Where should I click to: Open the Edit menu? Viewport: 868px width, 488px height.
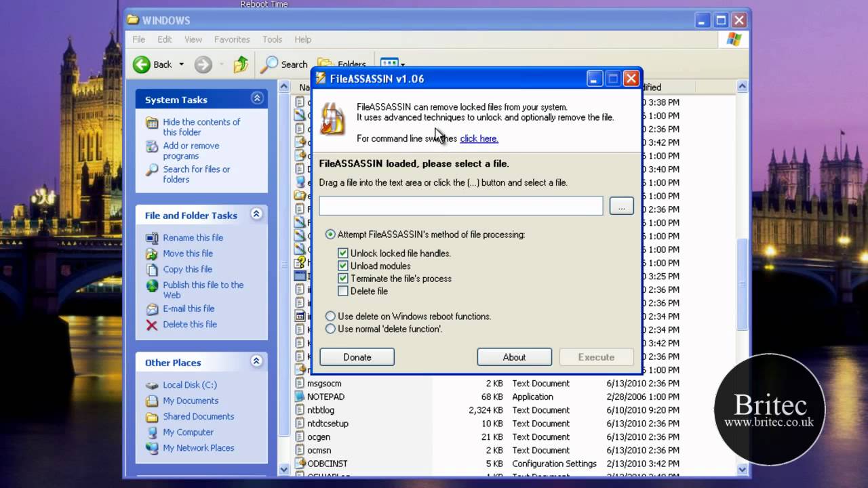pos(165,39)
